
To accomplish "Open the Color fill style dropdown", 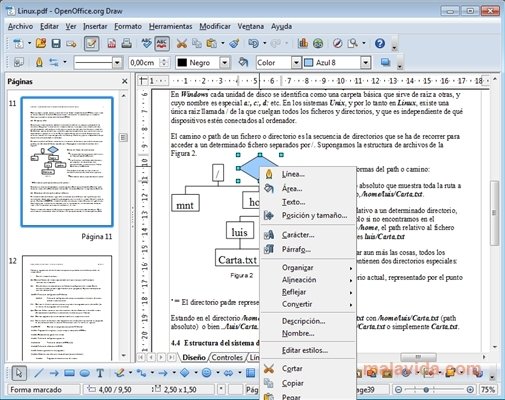I will click(296, 63).
